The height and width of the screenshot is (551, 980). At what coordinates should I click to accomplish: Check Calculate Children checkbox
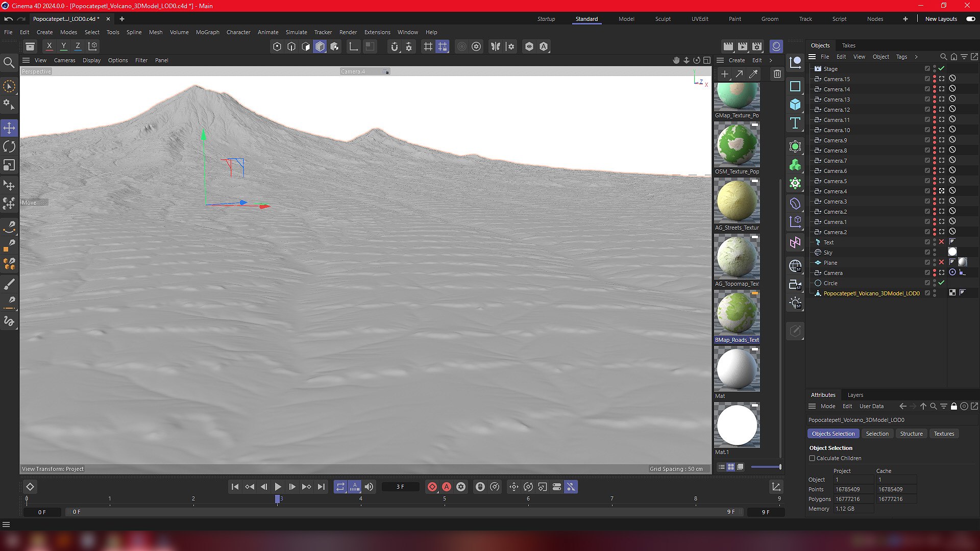click(812, 458)
